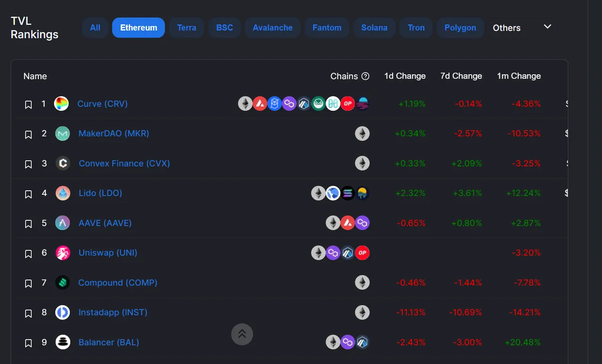Click the Compound logo icon
Viewport: 602px width, 364px height.
pyautogui.click(x=63, y=283)
